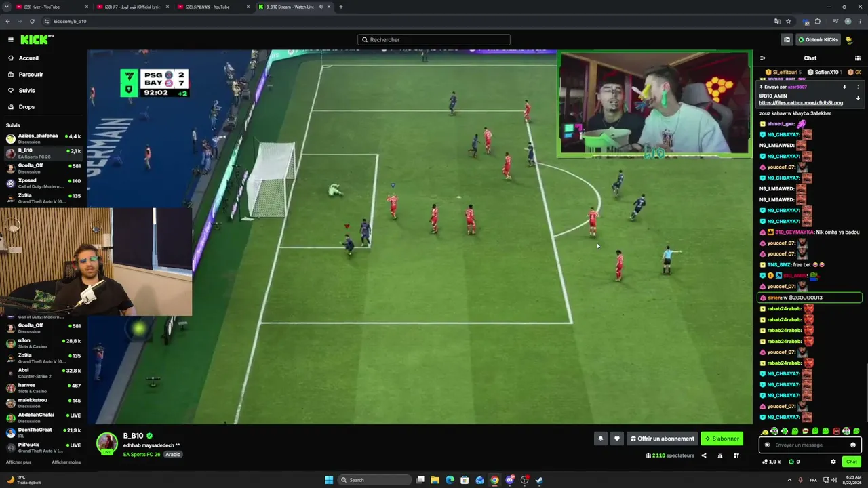This screenshot has width=868, height=488.
Task: Open Steam from the taskbar
Action: pos(539,480)
